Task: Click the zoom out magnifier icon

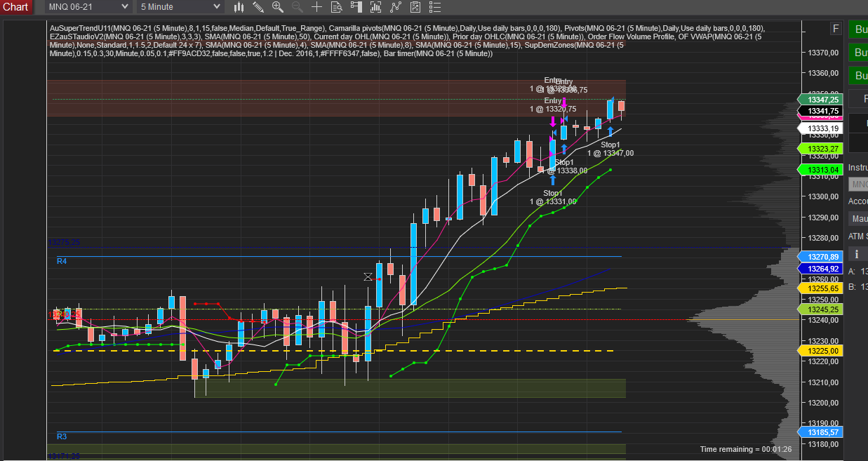Action: point(297,7)
